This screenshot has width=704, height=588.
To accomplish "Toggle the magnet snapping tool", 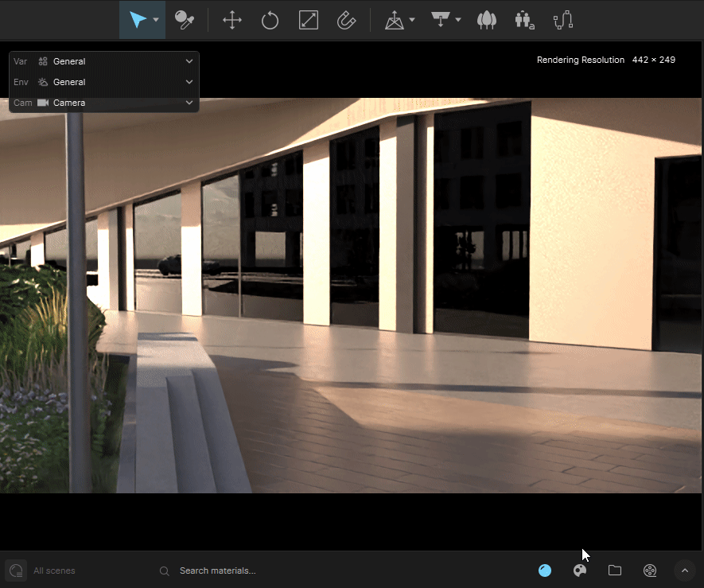I will [346, 20].
